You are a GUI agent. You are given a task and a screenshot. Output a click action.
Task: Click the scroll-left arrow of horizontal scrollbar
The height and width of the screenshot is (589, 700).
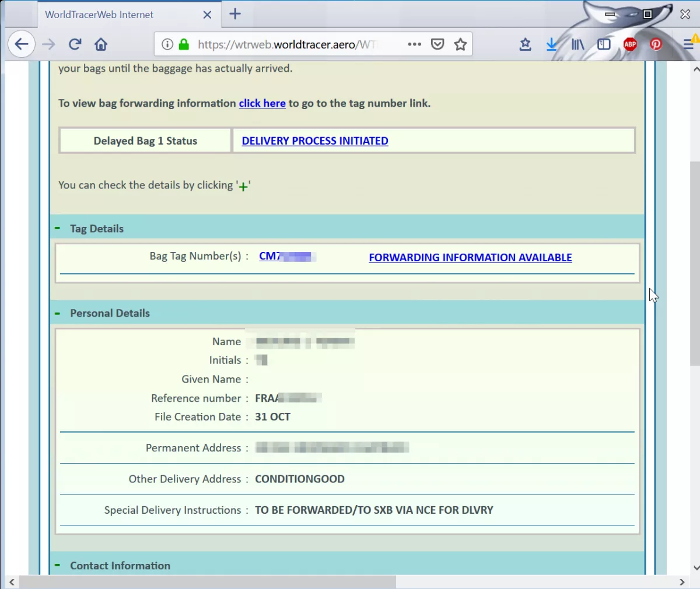point(12,582)
